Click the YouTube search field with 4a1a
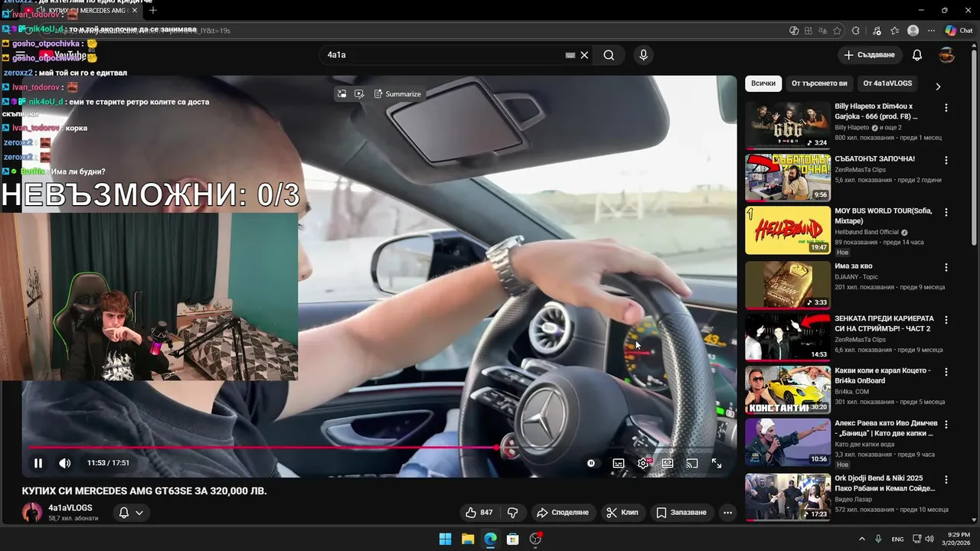 coord(444,55)
